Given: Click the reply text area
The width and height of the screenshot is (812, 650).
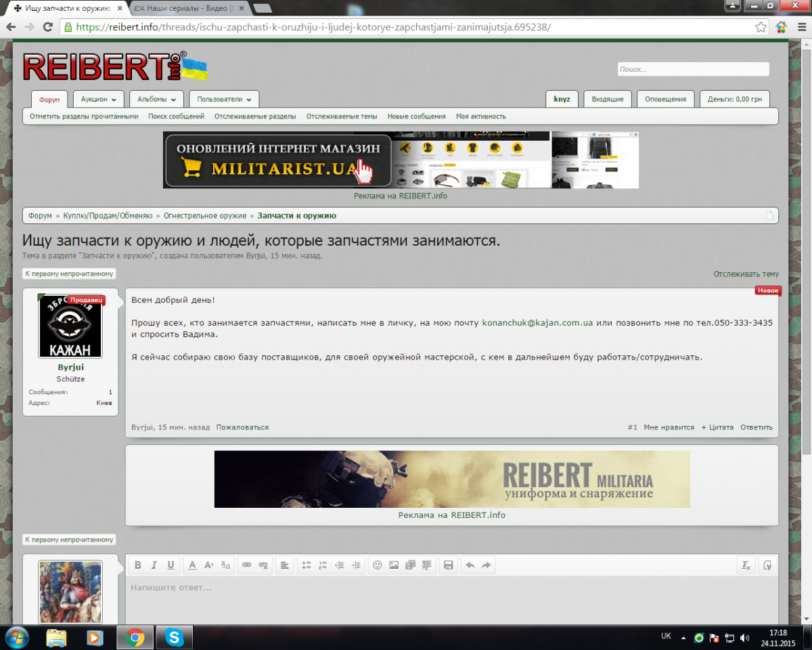Looking at the screenshot, I should click(x=452, y=601).
